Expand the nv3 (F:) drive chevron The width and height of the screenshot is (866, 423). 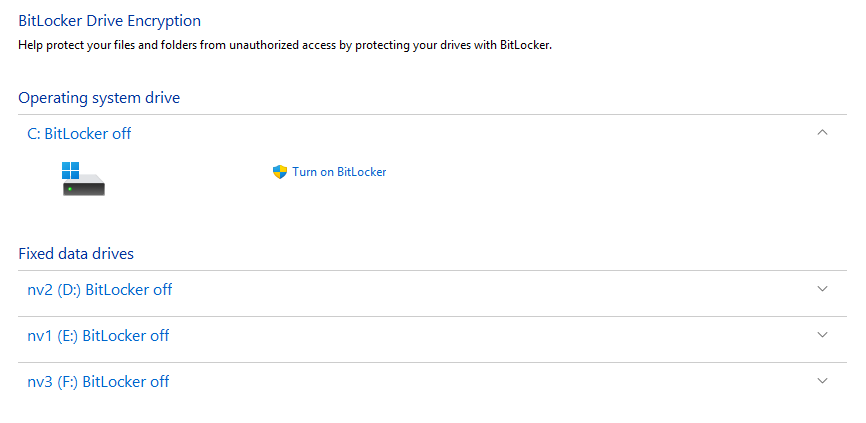pyautogui.click(x=823, y=381)
